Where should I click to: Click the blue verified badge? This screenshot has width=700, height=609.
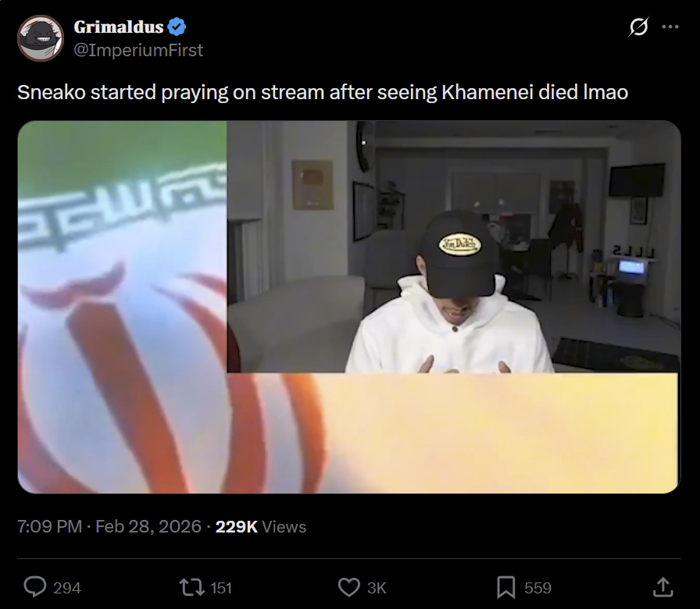[x=177, y=27]
